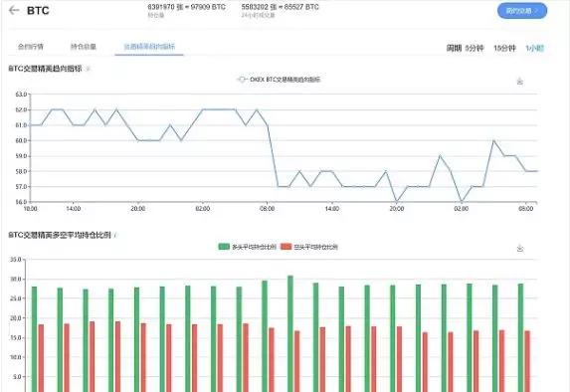Download the long-short position bar chart
Screen dimensions: 570x392
520,249
